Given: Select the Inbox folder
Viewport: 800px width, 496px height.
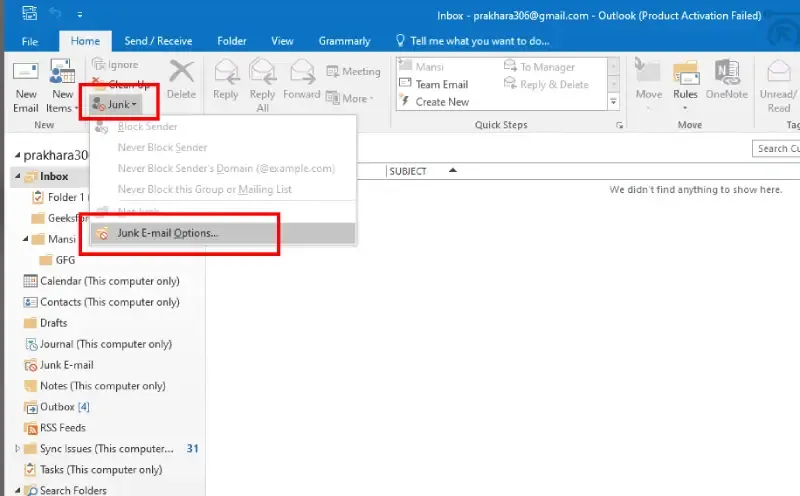Looking at the screenshot, I should tap(54, 176).
